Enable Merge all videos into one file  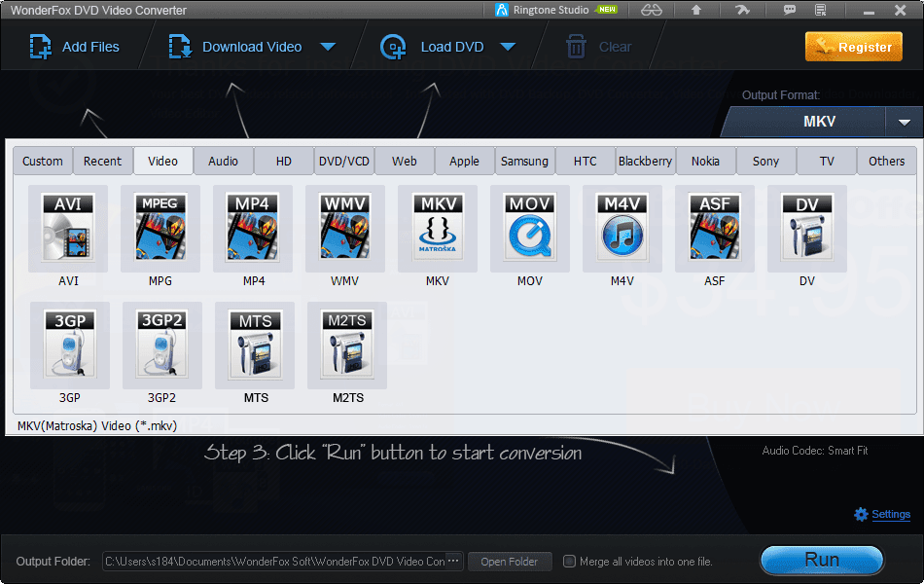pyautogui.click(x=569, y=561)
